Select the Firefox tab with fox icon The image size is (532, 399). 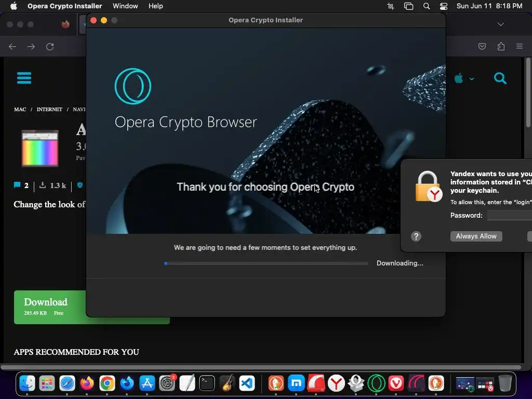65,24
